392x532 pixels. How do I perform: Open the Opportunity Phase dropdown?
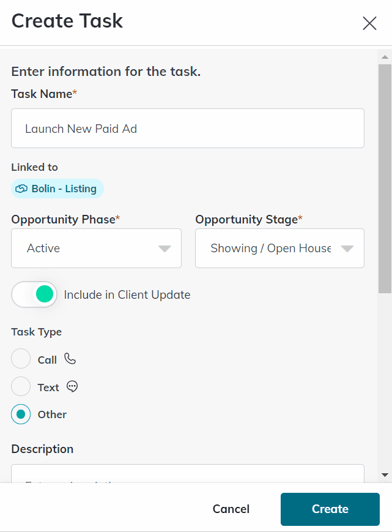coord(96,248)
